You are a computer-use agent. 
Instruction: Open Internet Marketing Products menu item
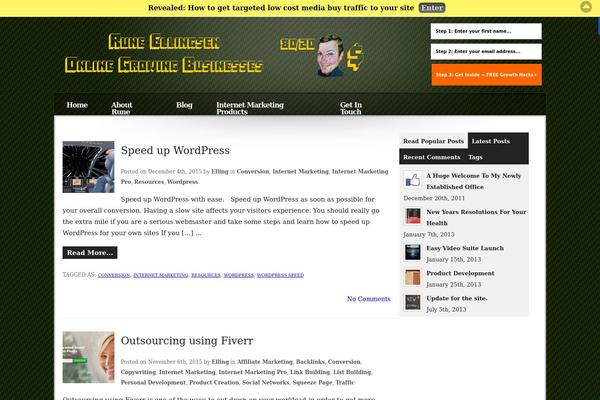pos(250,108)
